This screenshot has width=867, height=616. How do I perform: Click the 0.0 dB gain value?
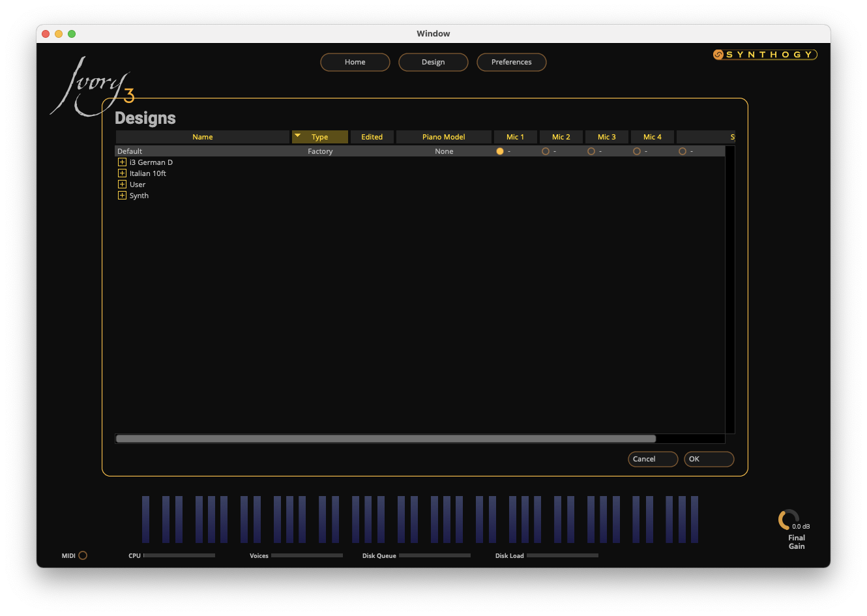click(x=801, y=527)
